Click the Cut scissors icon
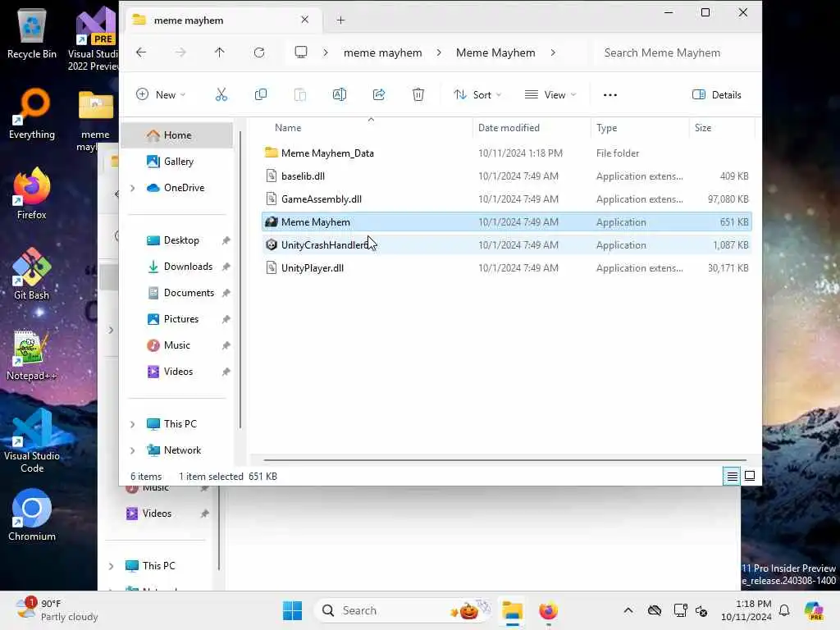Screen dimensions: 840x630 (221, 95)
